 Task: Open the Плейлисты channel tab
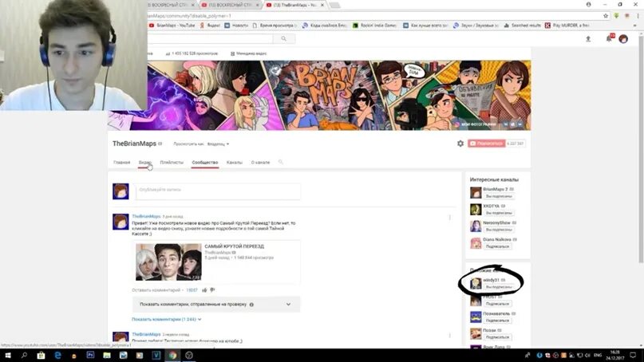coord(172,163)
